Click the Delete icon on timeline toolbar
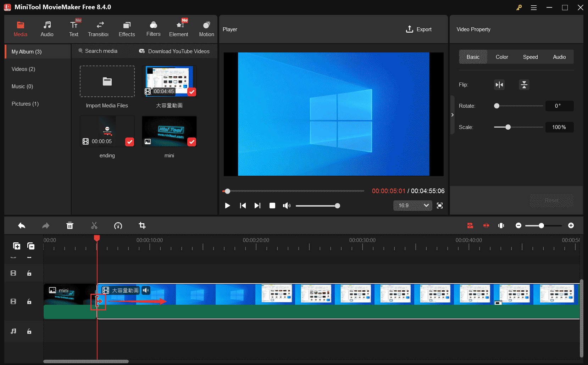 point(70,225)
